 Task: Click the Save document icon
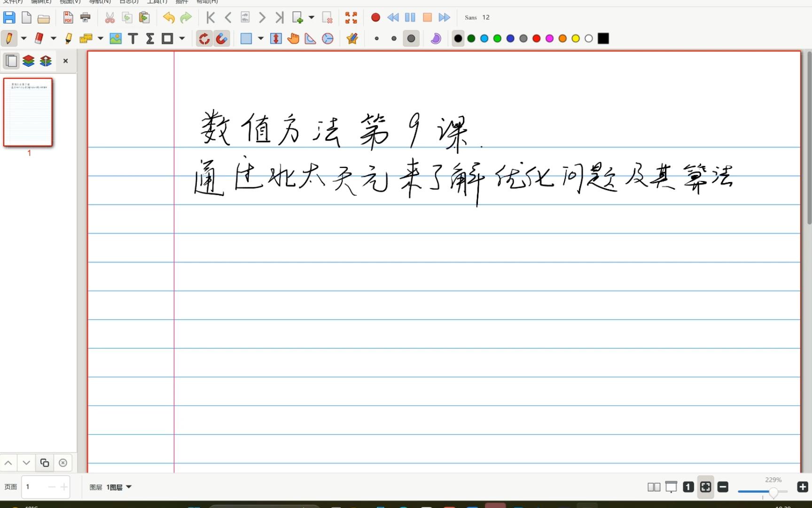tap(9, 18)
